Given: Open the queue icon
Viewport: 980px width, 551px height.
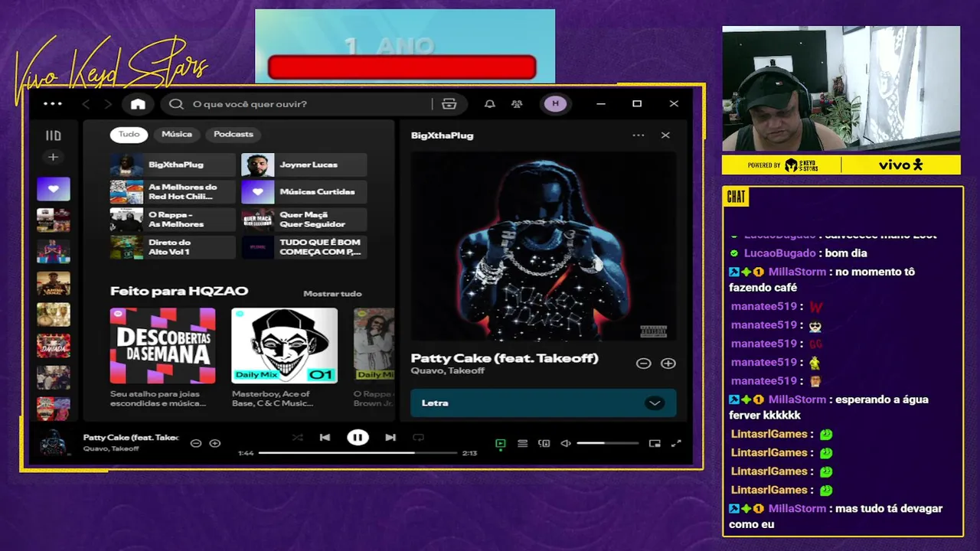Looking at the screenshot, I should pos(522,443).
